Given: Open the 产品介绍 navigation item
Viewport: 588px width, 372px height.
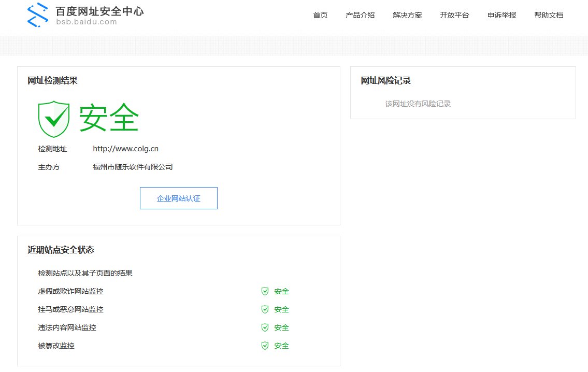Looking at the screenshot, I should [x=360, y=15].
